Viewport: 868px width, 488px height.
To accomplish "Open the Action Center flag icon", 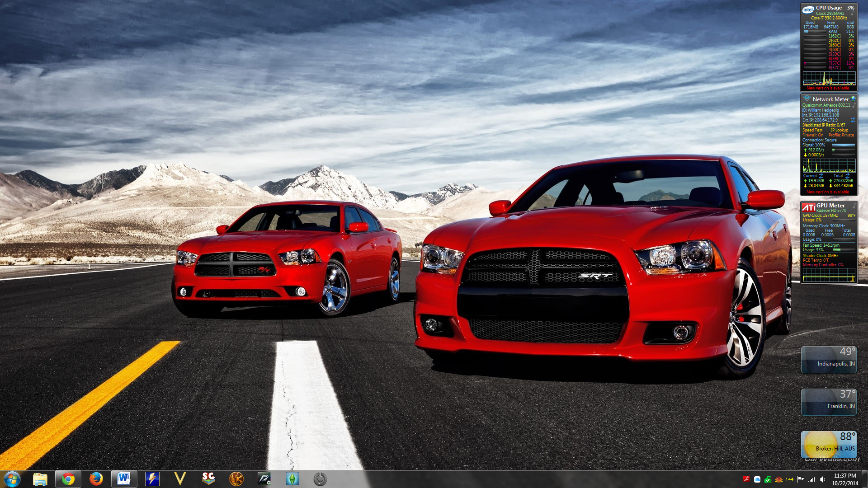I will point(801,479).
